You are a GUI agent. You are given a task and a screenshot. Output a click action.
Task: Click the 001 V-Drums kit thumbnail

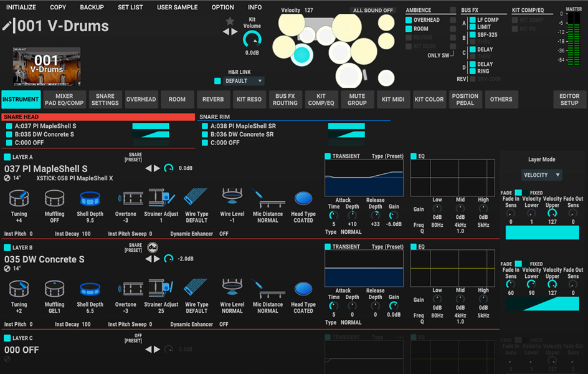[x=47, y=65]
